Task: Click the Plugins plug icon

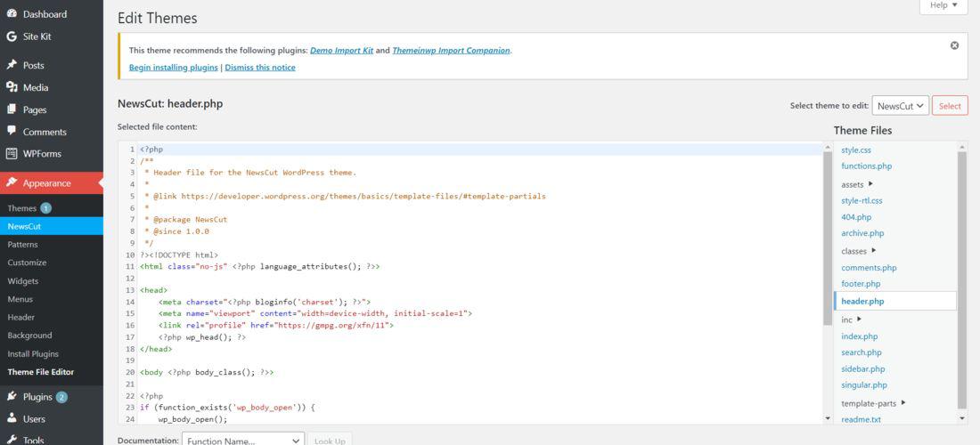Action: (12, 397)
